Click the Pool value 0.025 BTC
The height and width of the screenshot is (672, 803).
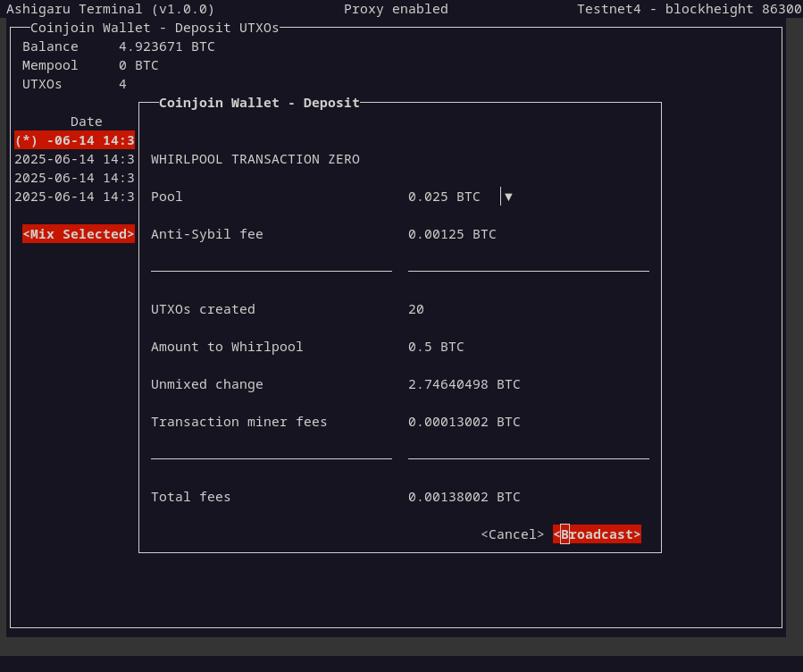(444, 197)
